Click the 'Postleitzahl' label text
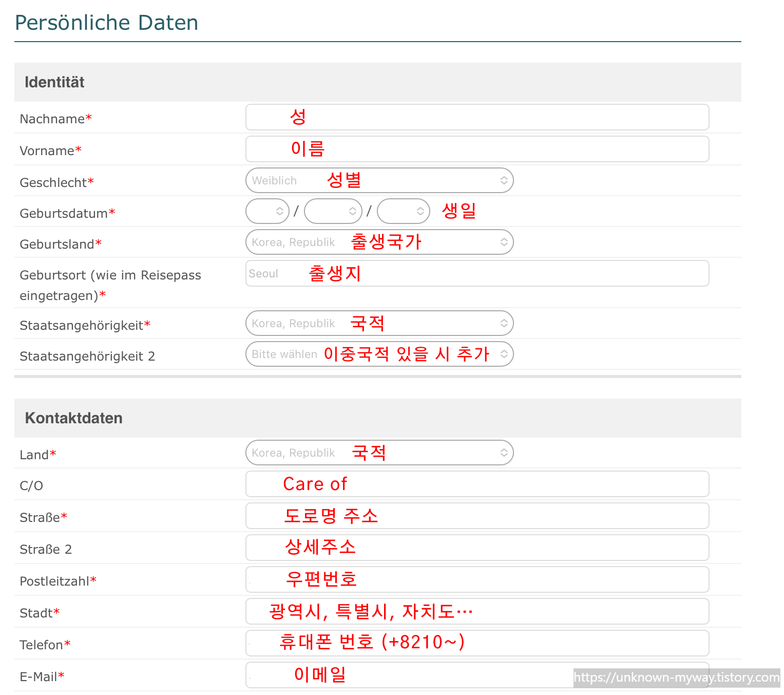Screen dimensions: 784x695 click(x=54, y=581)
